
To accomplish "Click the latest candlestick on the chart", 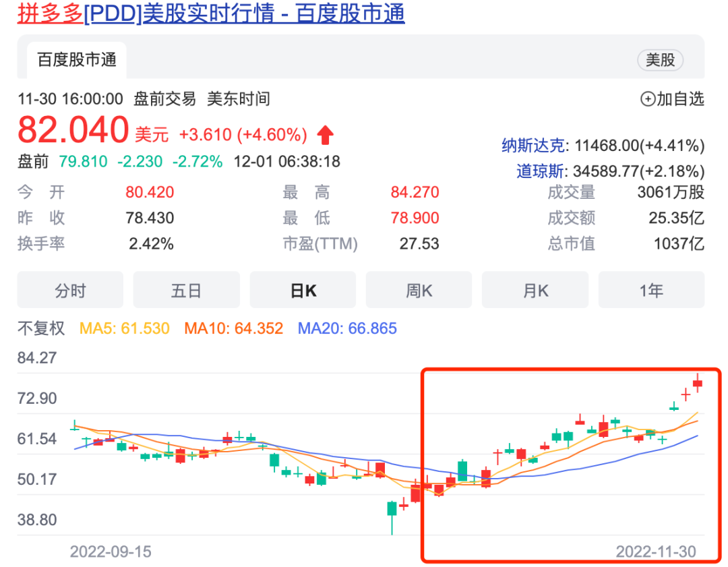I will [698, 383].
